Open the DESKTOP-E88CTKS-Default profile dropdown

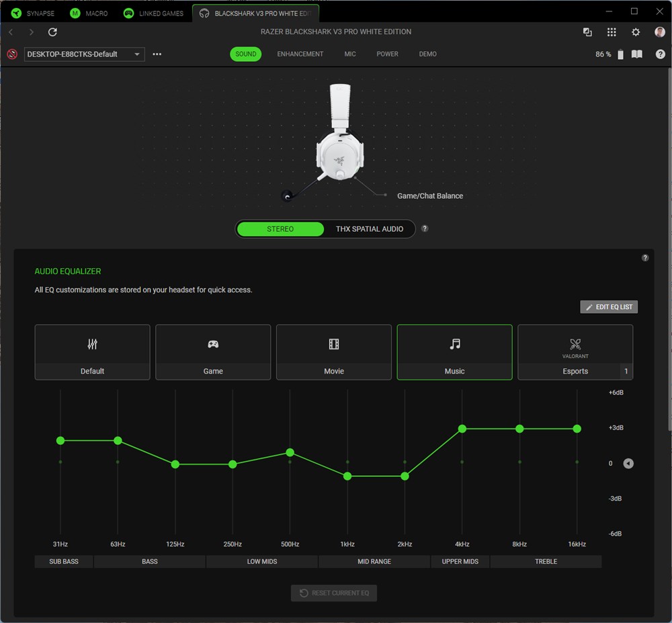coord(85,54)
